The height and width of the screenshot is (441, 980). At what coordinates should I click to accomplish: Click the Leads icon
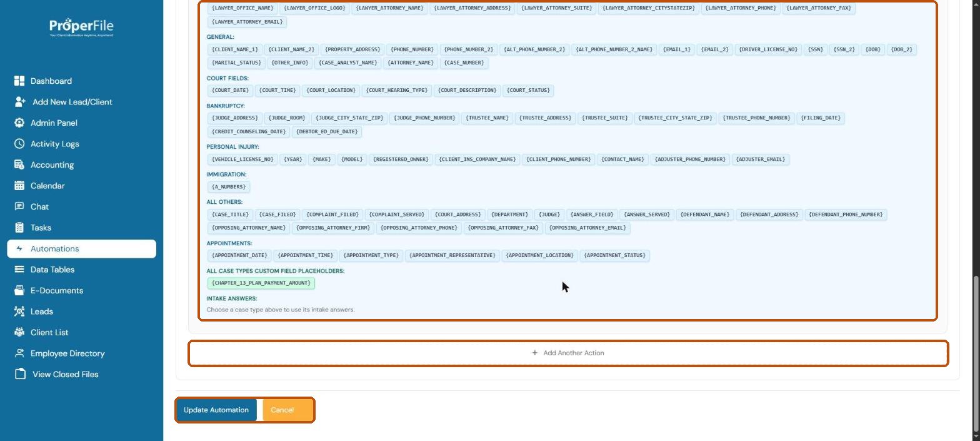click(x=19, y=312)
